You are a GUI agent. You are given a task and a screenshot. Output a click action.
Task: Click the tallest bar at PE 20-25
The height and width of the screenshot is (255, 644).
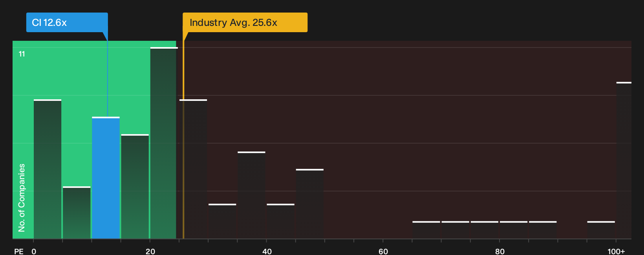coord(164,143)
